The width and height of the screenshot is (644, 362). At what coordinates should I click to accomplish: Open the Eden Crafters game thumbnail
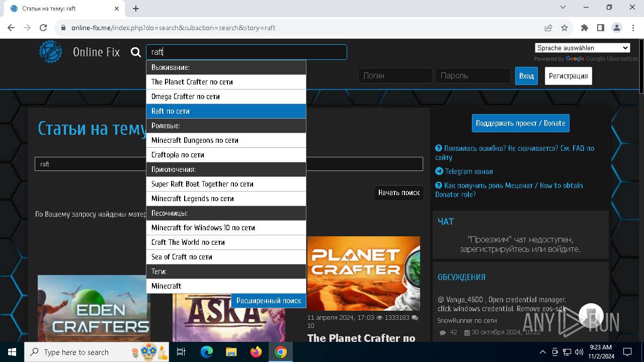pos(94,308)
